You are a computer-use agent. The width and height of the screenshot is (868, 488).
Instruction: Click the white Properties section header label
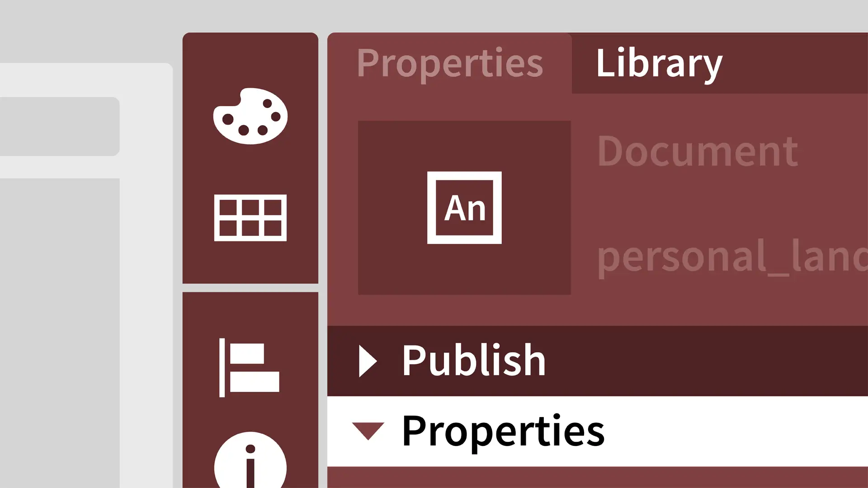click(x=503, y=430)
